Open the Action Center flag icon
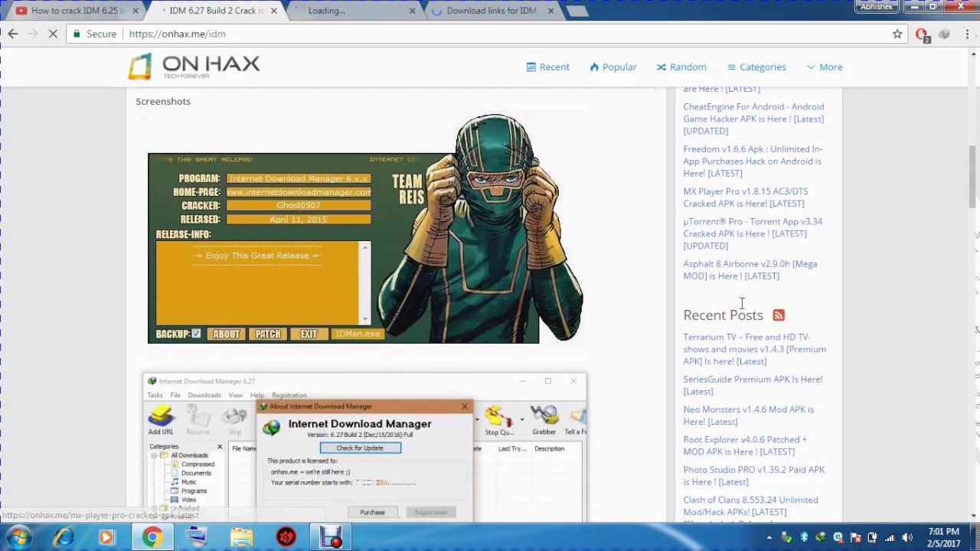The width and height of the screenshot is (980, 551). tap(855, 537)
